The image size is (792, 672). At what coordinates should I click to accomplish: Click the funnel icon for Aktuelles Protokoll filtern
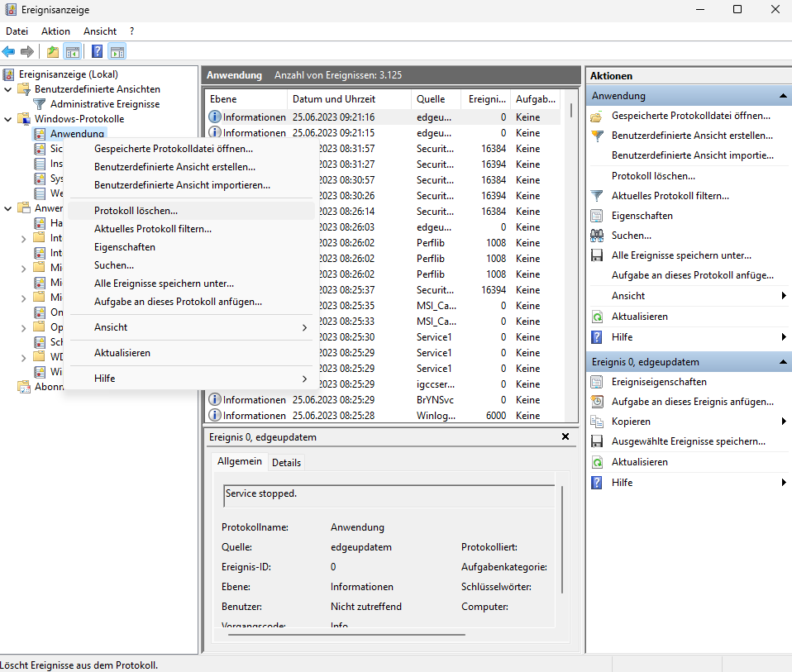[597, 196]
